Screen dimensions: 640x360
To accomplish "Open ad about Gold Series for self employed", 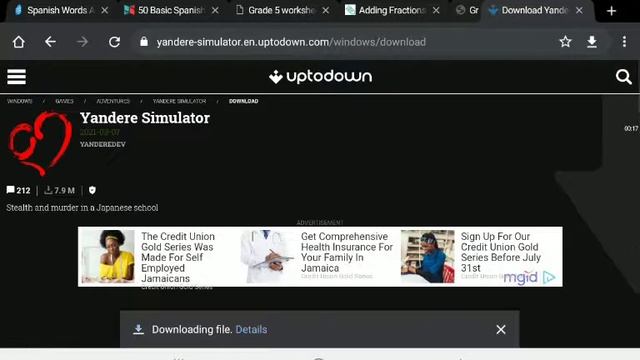I will (x=178, y=257).
